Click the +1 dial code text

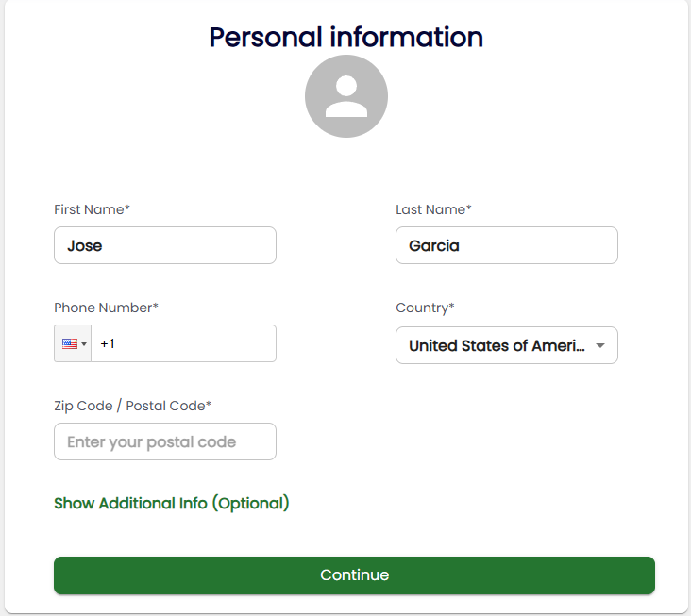tap(108, 344)
